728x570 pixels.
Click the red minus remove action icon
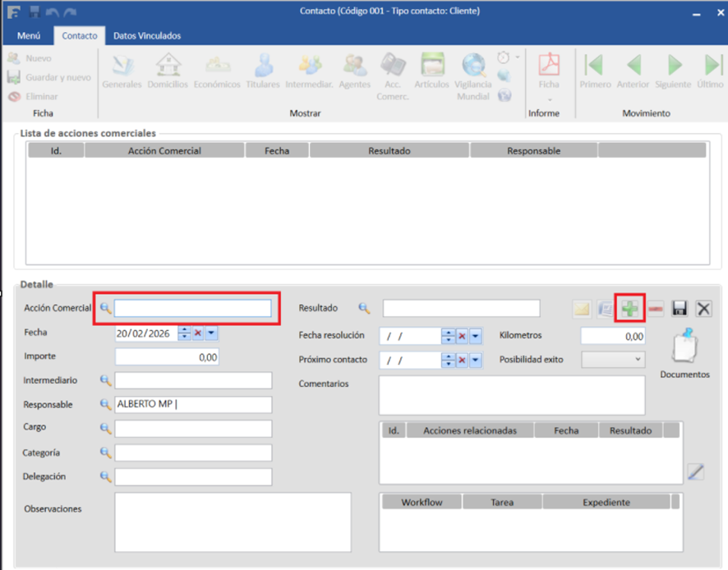(656, 309)
